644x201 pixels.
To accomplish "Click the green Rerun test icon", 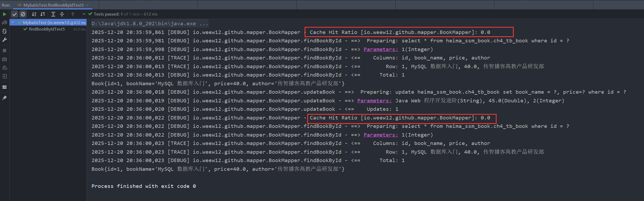I will [x=4, y=14].
